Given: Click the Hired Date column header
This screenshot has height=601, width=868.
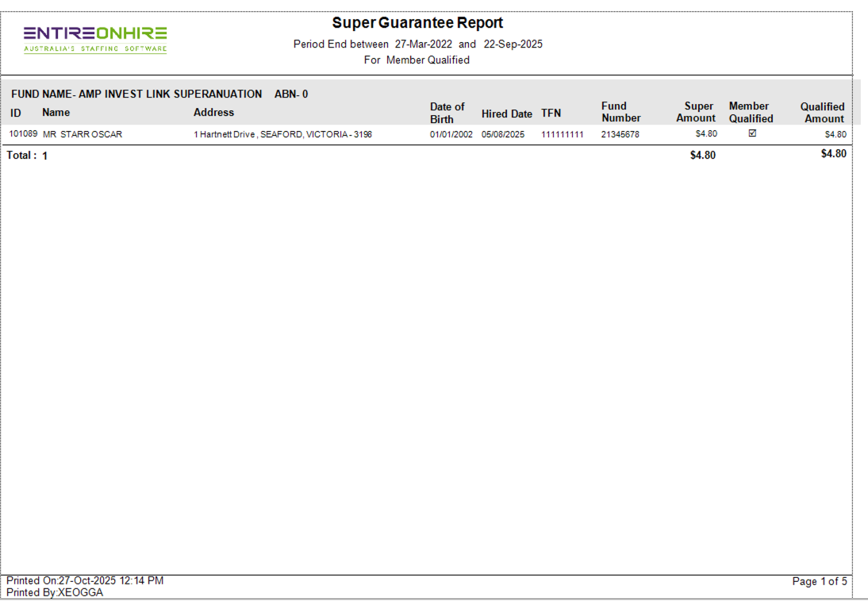Looking at the screenshot, I should pos(506,114).
